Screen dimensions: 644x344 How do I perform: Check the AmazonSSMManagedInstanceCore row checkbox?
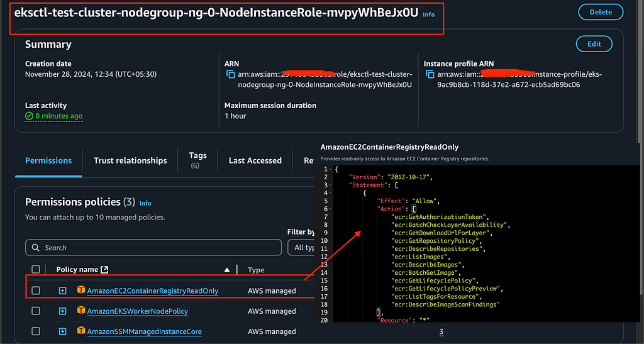click(36, 331)
